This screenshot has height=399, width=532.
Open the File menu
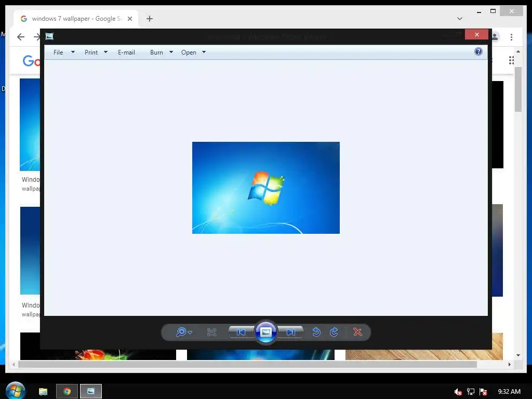(58, 52)
